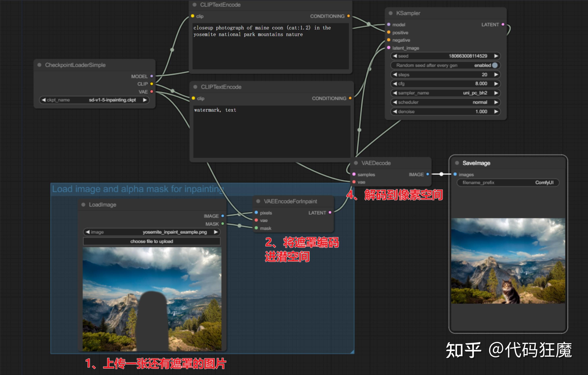Collapse the SaveImage node via its title dot
This screenshot has height=375, width=588.
coord(457,163)
